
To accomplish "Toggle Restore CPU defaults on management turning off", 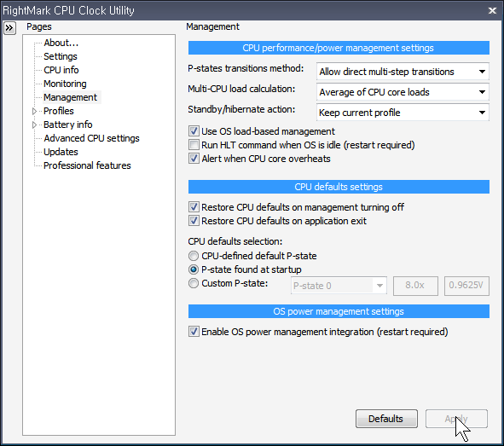I will [x=194, y=207].
